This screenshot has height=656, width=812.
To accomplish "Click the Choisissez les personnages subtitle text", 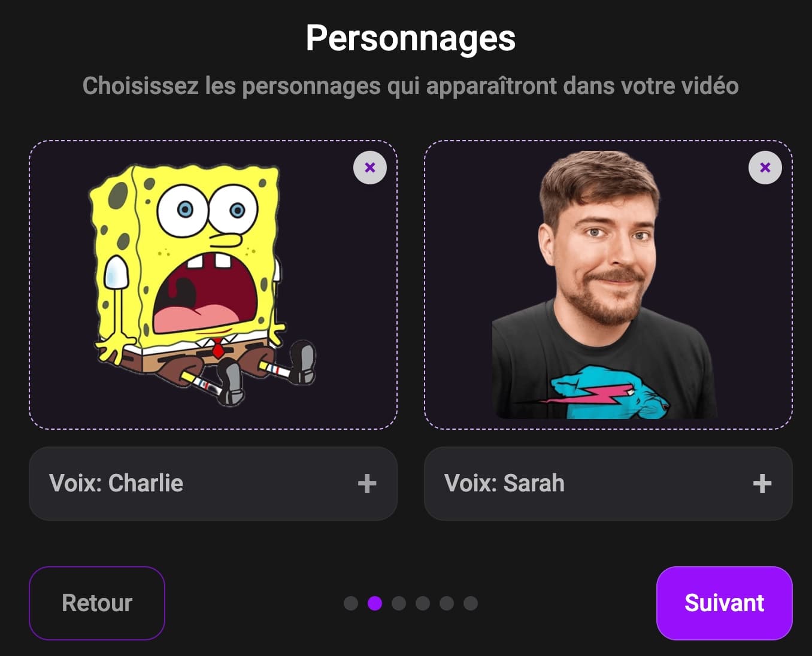I will coord(411,86).
